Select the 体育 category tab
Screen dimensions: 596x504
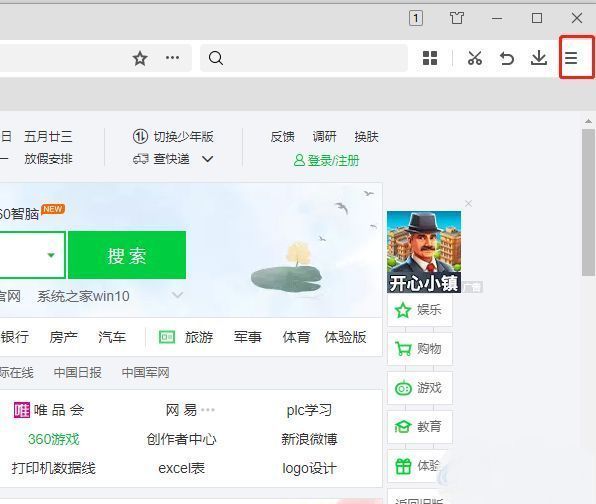coord(296,337)
